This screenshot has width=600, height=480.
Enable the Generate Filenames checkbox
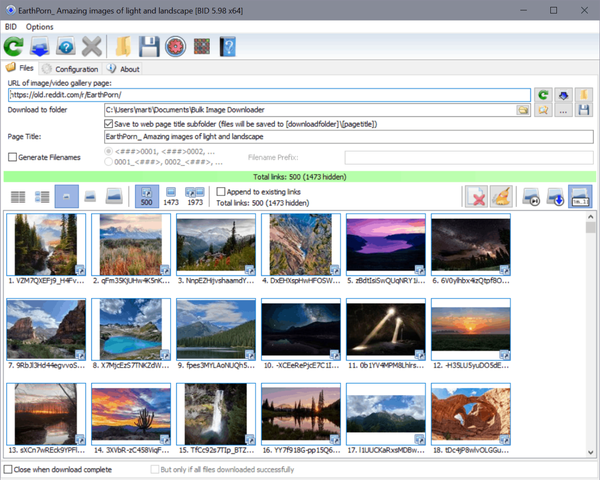[12, 157]
